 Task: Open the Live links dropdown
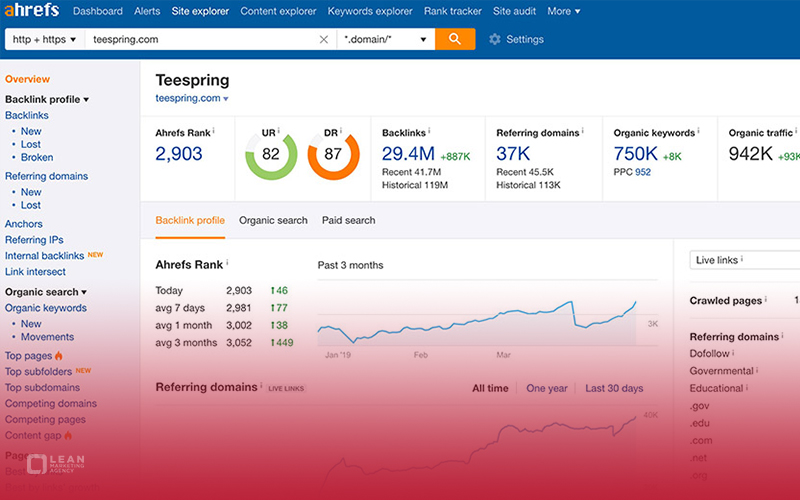coord(744,260)
